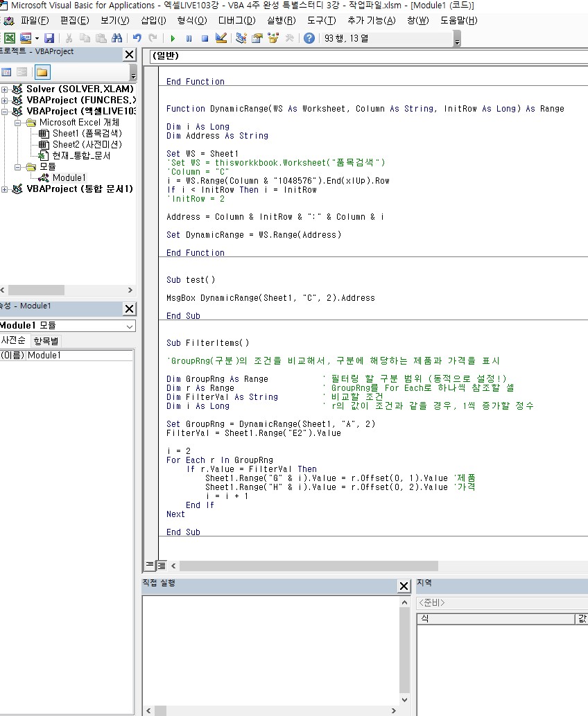Open VBA Help question mark icon
Image resolution: width=588 pixels, height=716 pixels.
click(309, 38)
